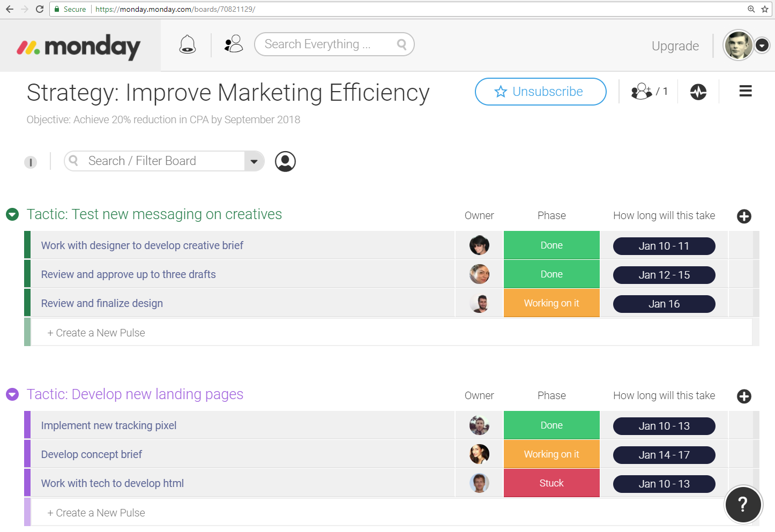The width and height of the screenshot is (775, 532).
Task: Add column to Develop new landing pages group
Action: [744, 396]
